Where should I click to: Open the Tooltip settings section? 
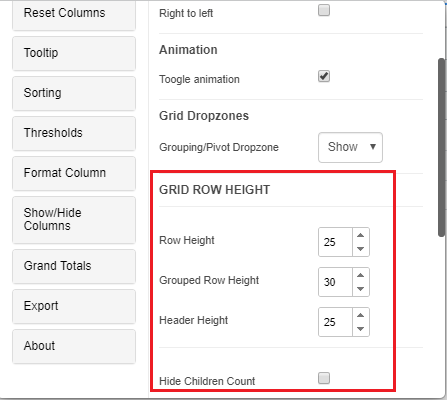[x=74, y=53]
